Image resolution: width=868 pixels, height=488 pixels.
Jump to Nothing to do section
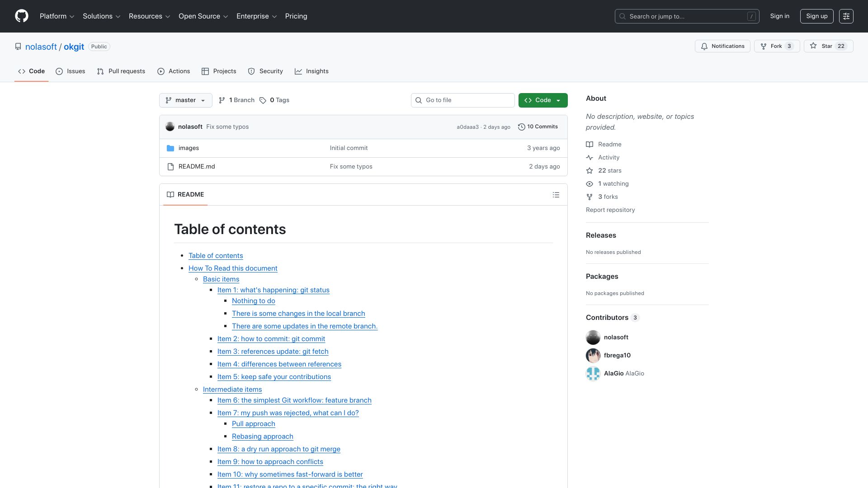(x=254, y=301)
